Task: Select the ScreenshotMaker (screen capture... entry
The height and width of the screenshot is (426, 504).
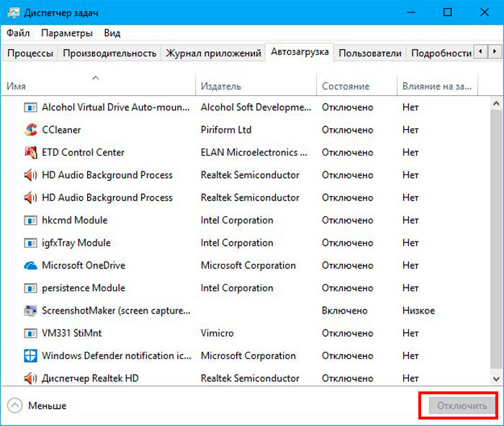Action: coord(116,311)
